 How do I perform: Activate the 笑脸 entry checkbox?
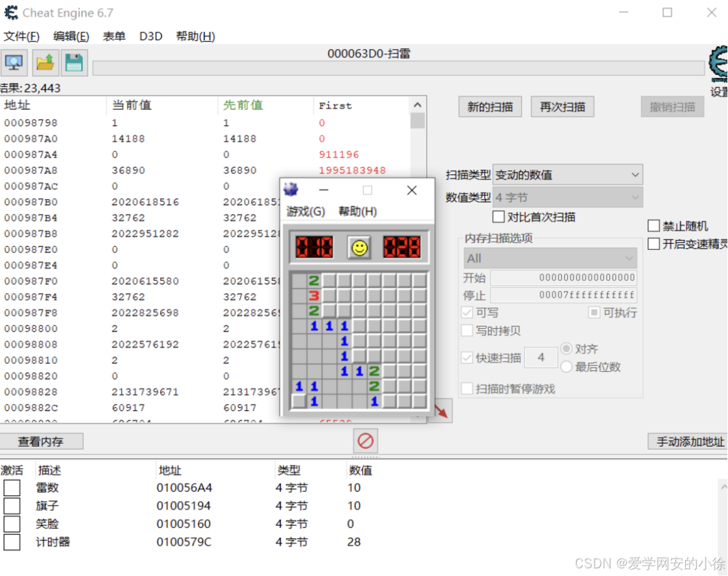point(11,524)
